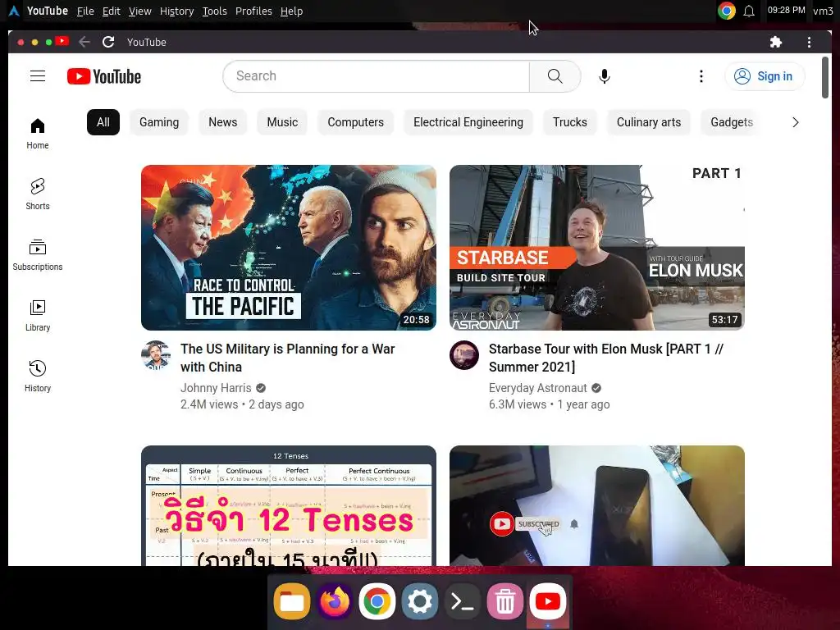Click the Johnny Harris channel avatar
840x630 pixels.
point(156,355)
